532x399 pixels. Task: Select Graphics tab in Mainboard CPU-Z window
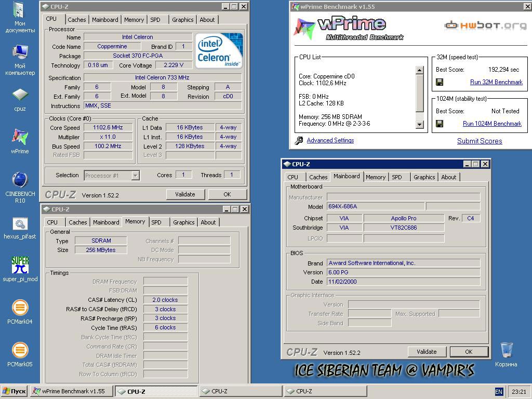point(424,177)
